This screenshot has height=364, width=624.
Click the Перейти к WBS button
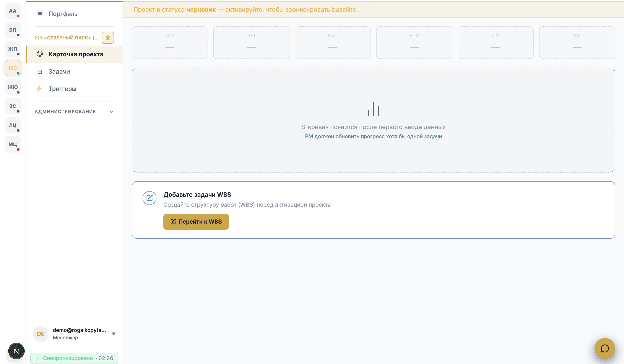click(x=196, y=222)
